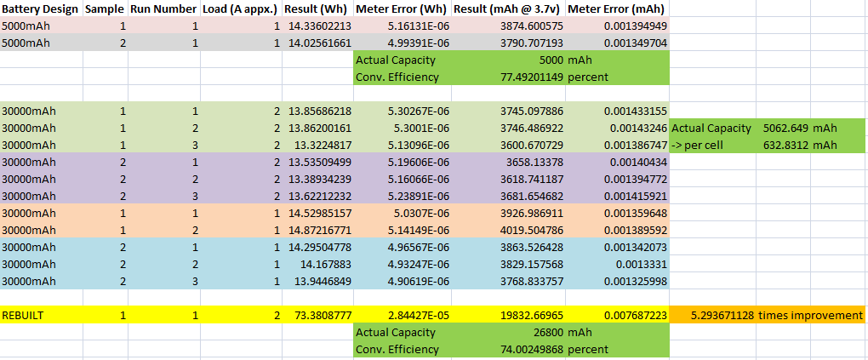Click the 26800 Actual Capacity value

(509, 332)
